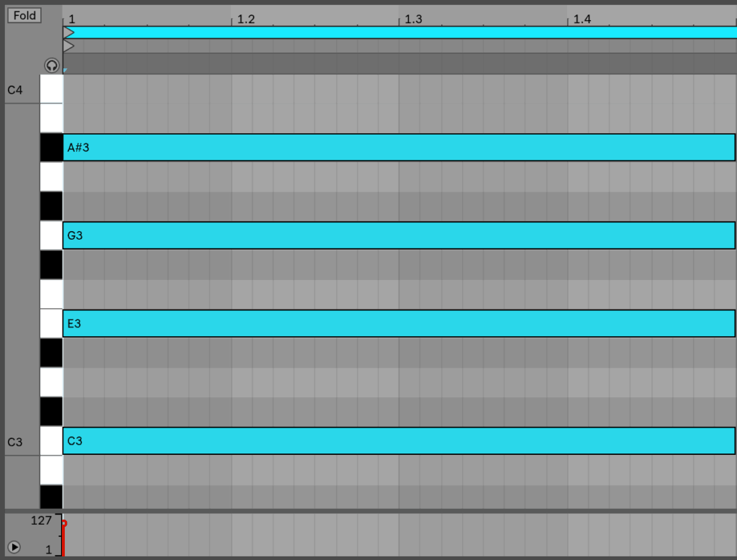The height and width of the screenshot is (560, 737).
Task: Click the C4 label on the piano roll
Action: click(x=15, y=90)
